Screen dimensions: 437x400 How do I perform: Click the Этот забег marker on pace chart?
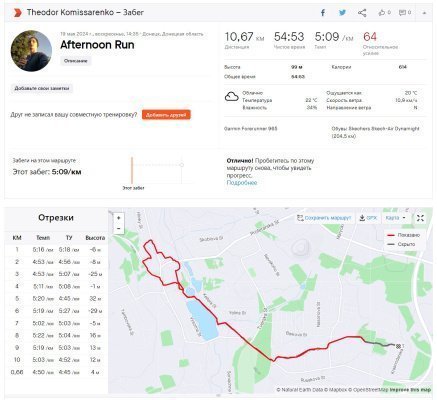pos(132,170)
